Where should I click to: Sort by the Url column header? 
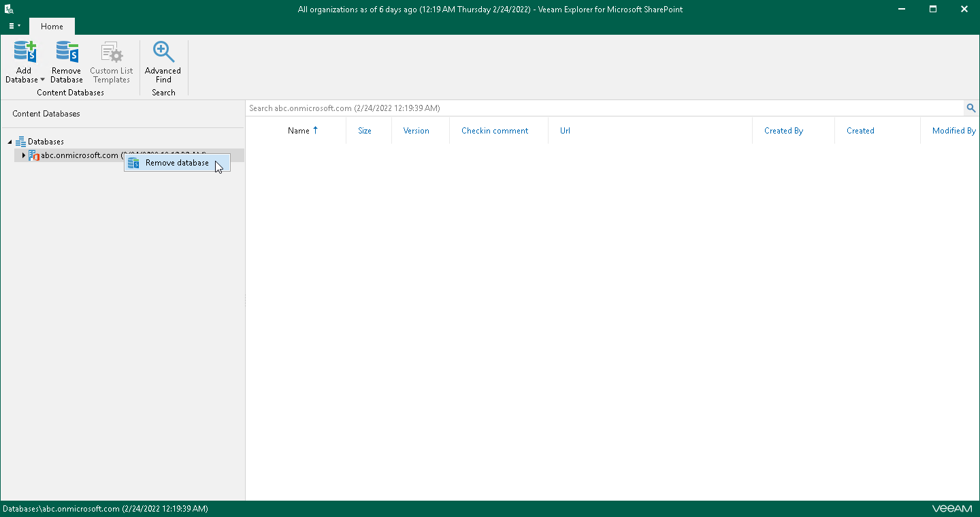[x=565, y=131]
